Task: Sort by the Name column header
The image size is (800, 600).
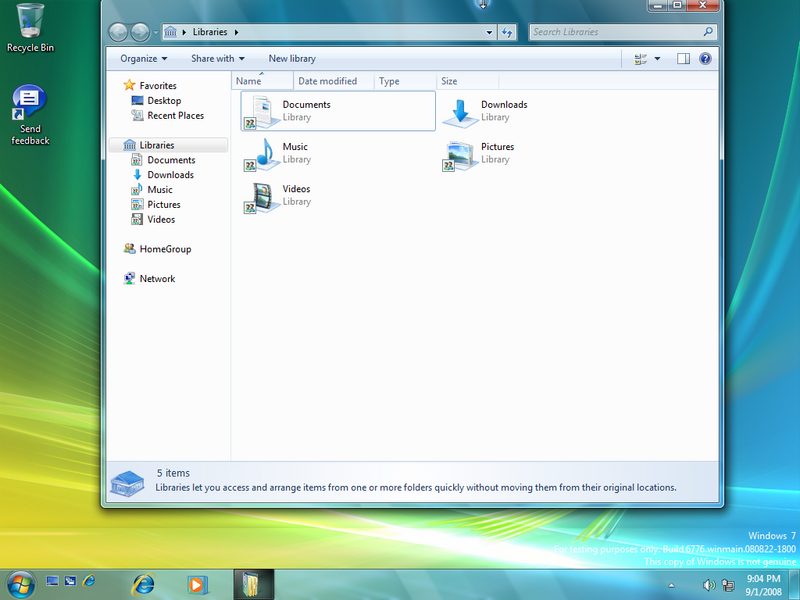Action: [x=249, y=81]
